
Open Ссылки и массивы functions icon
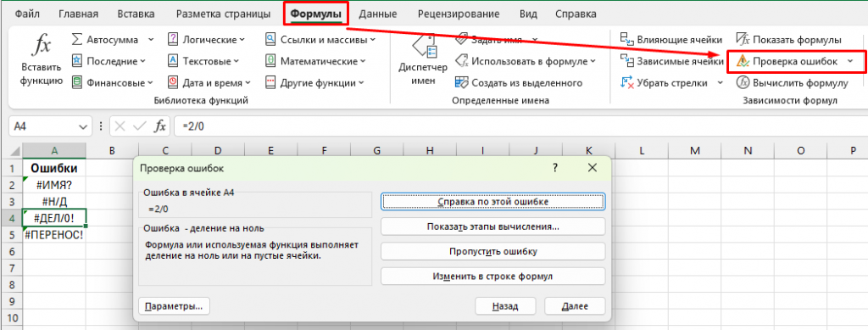click(x=270, y=40)
